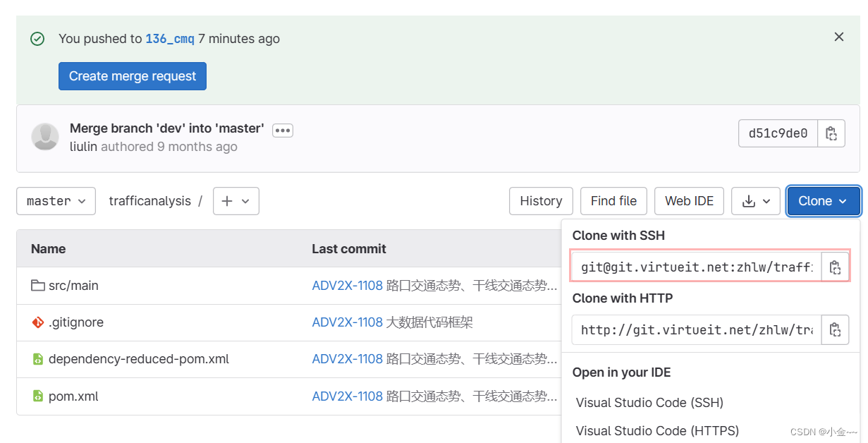Open ADV2X-1108 link in src/main row
This screenshot has height=443, width=868.
click(348, 286)
